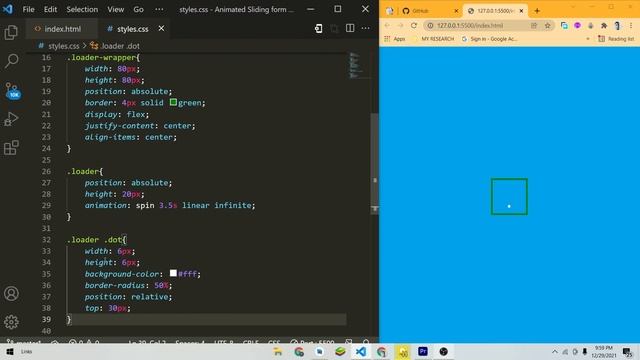
Task: Open the Search view in activity bar
Action: coord(11,61)
